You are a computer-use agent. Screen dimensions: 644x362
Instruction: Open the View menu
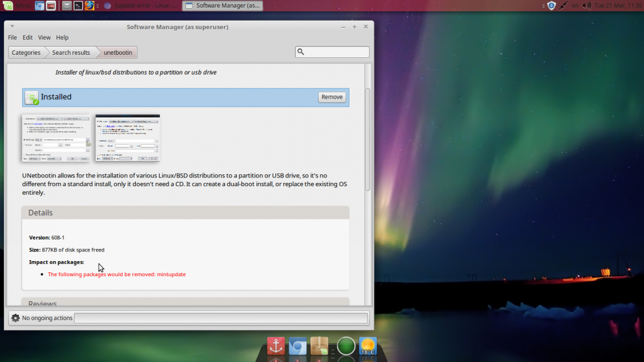44,38
